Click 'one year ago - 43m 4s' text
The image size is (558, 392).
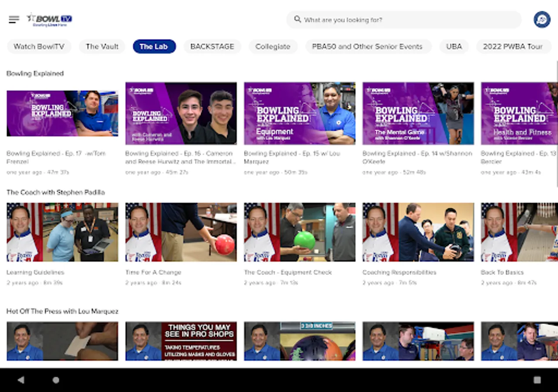click(x=511, y=172)
